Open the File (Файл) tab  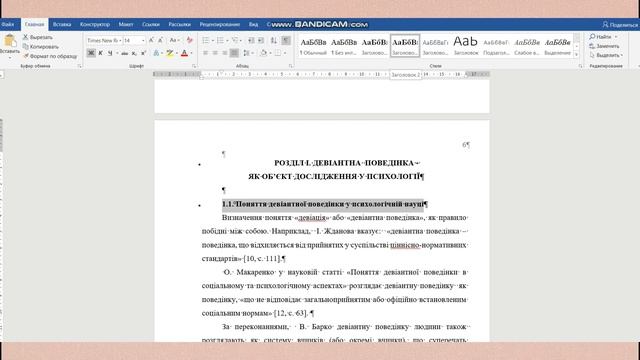click(8, 24)
